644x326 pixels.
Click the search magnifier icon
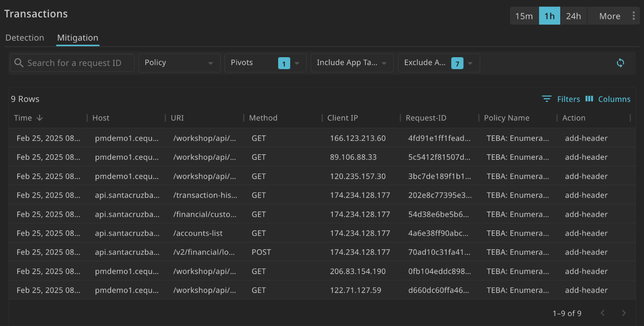pyautogui.click(x=19, y=63)
